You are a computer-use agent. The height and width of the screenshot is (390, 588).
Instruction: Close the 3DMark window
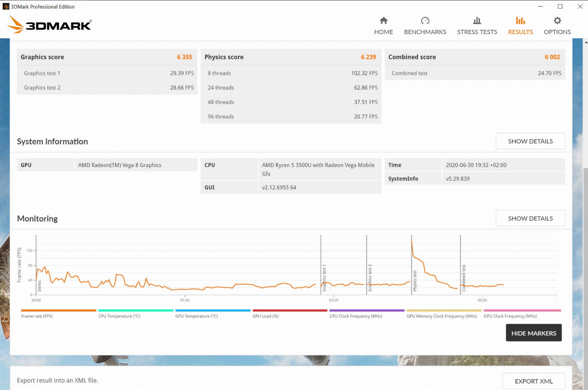pos(580,6)
